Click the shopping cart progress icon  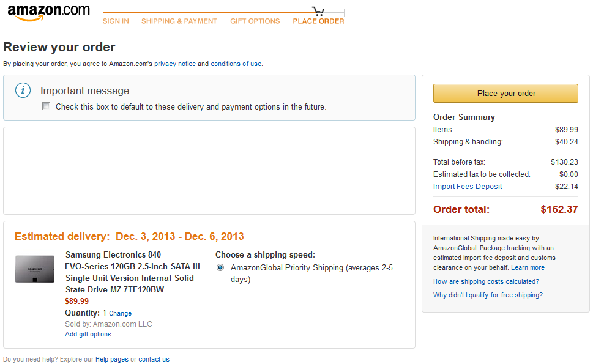pyautogui.click(x=318, y=11)
